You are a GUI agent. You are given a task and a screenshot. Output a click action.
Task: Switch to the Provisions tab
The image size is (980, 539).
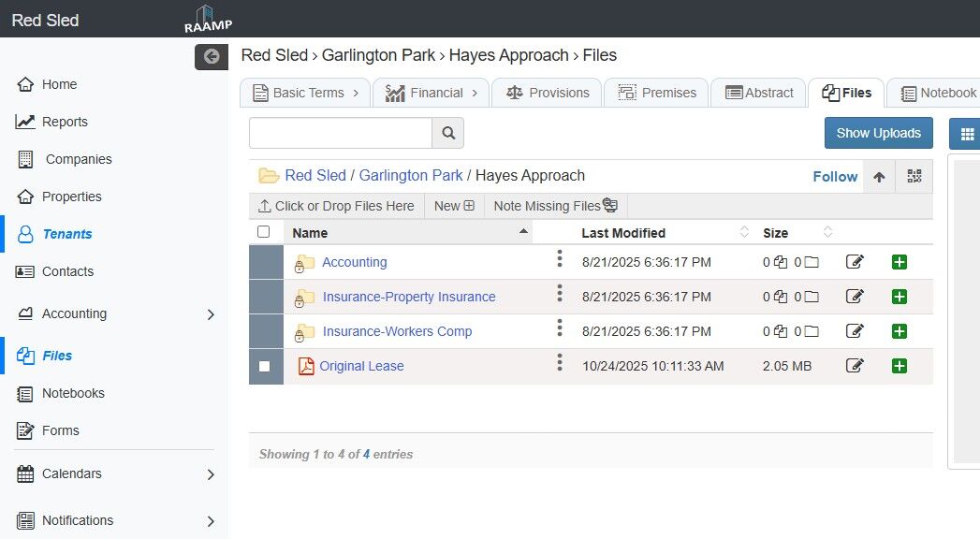pyautogui.click(x=548, y=93)
